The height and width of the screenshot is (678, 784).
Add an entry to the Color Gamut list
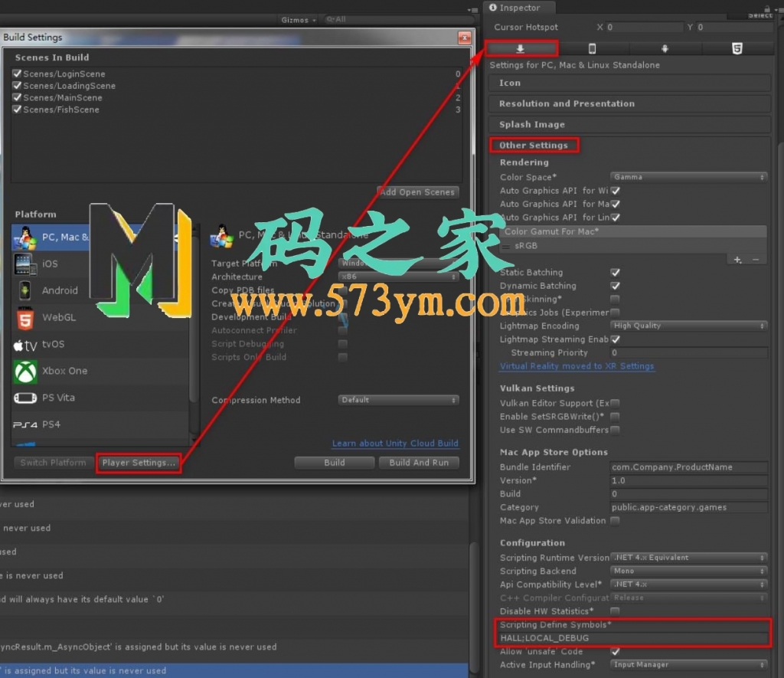click(737, 260)
